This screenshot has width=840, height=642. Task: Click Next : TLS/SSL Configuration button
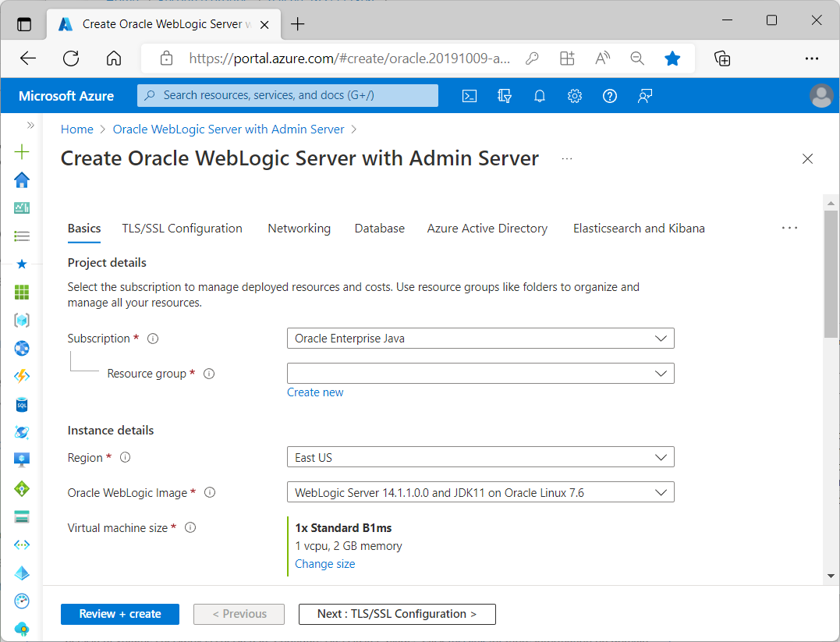pos(397,614)
